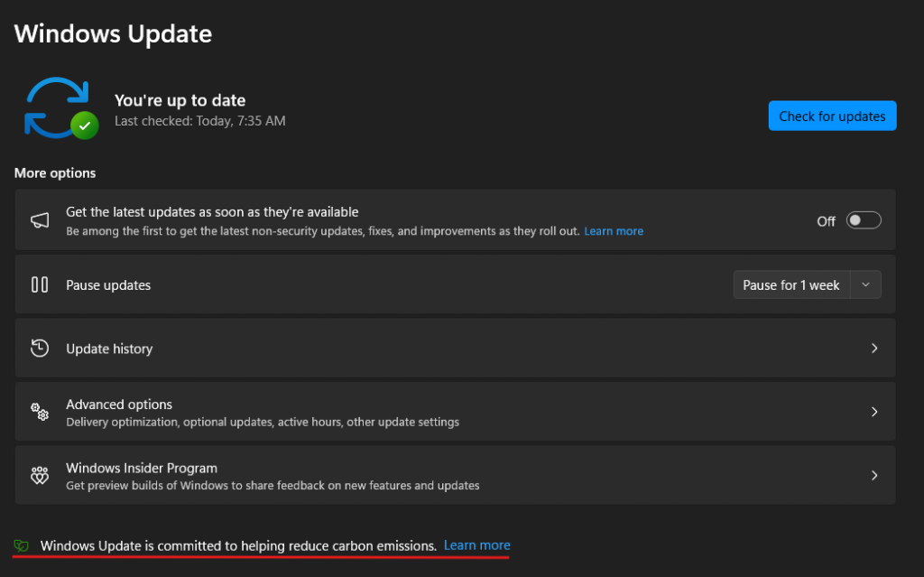Expand Windows Insider Program with chevron

[x=873, y=476]
